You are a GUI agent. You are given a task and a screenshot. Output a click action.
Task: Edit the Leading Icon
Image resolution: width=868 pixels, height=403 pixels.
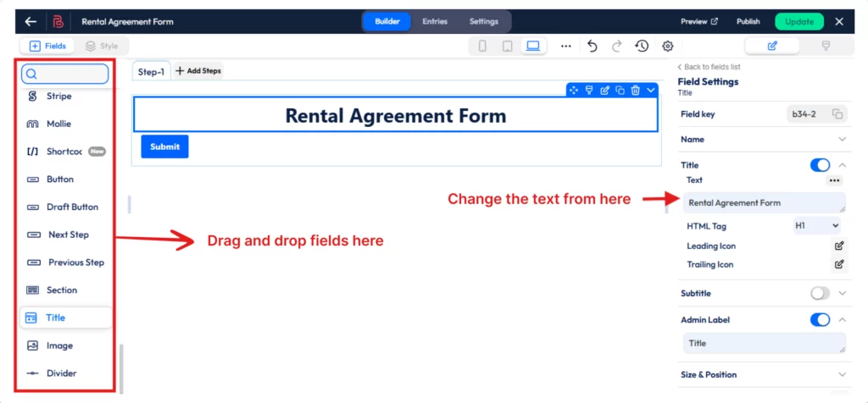pos(839,246)
